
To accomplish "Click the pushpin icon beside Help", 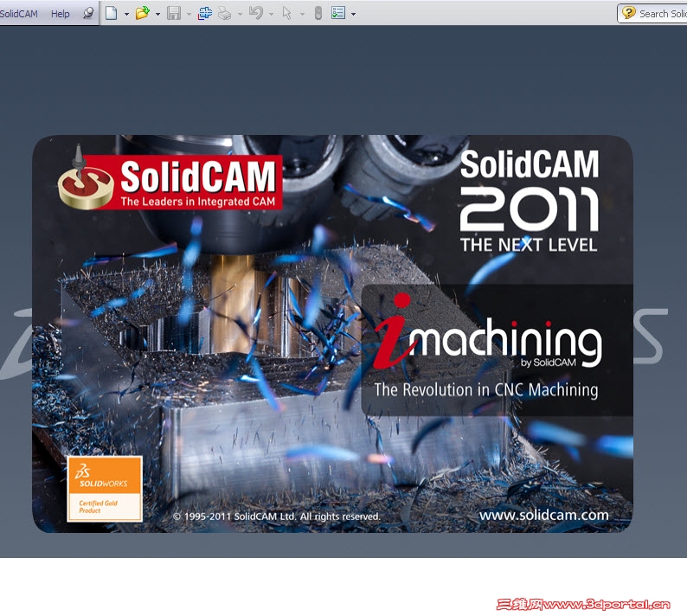I will pos(88,13).
